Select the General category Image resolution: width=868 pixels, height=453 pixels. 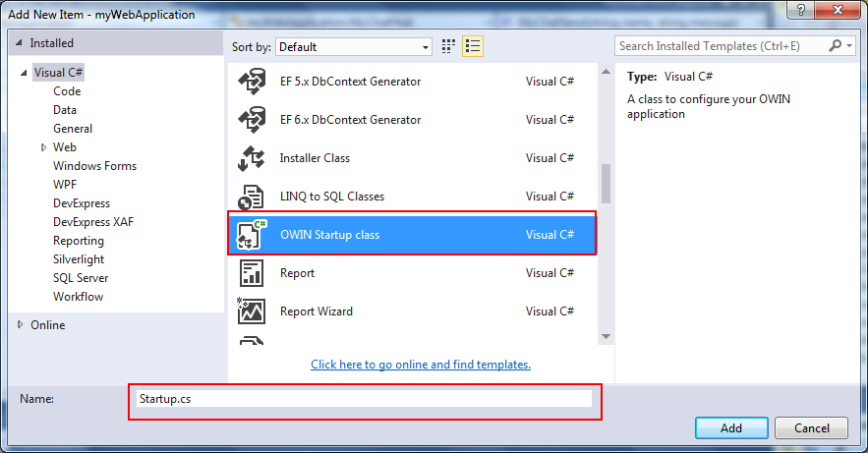(x=73, y=129)
